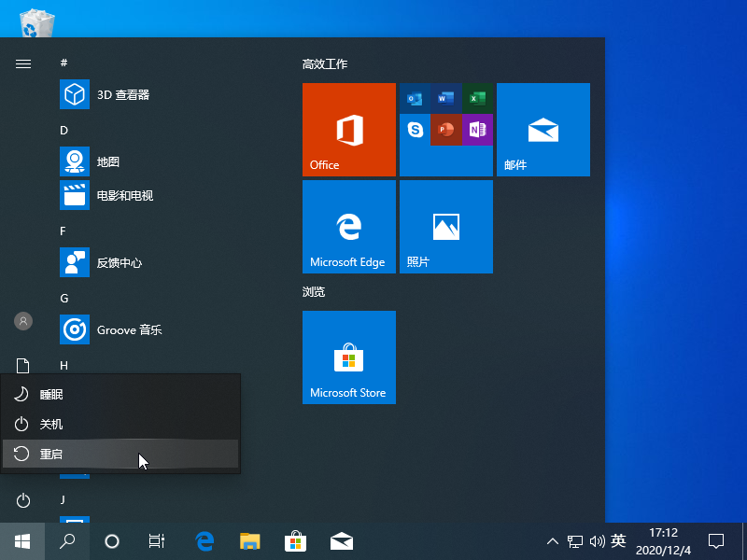Launch the large Office tile
The image size is (747, 560).
tap(348, 129)
